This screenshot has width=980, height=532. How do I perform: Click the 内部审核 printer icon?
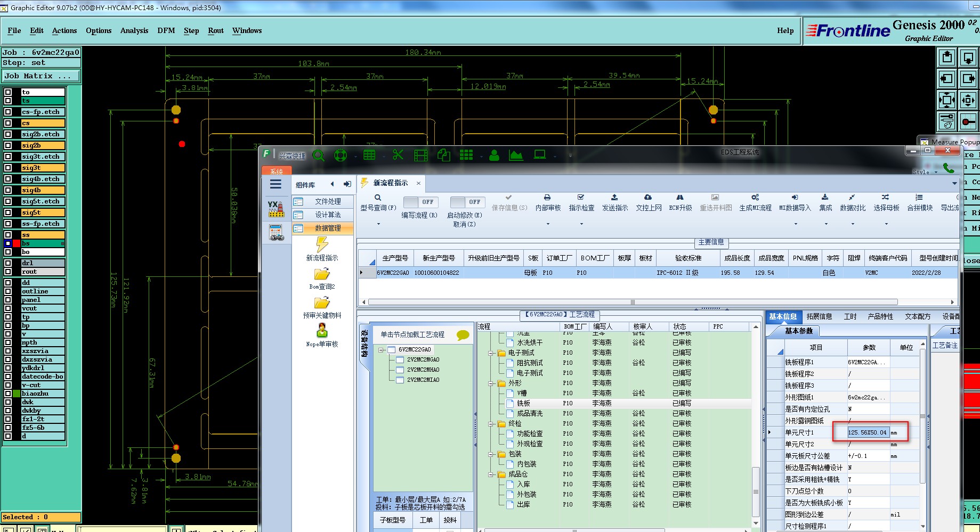tap(547, 198)
